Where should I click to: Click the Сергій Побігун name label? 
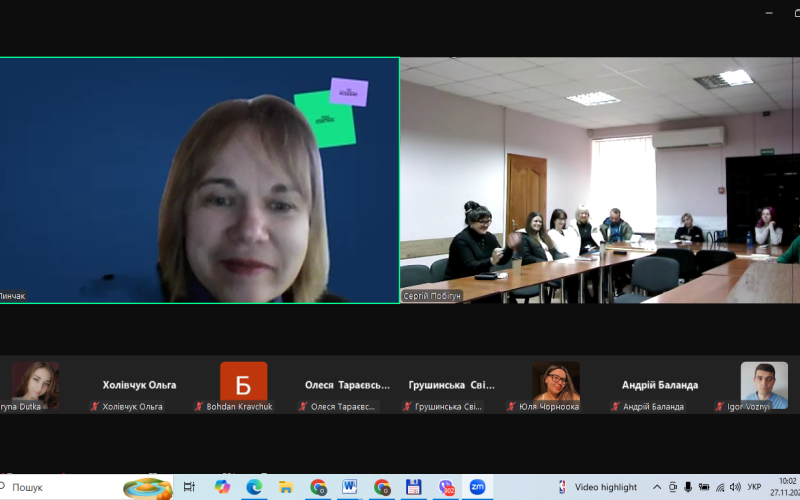click(432, 296)
